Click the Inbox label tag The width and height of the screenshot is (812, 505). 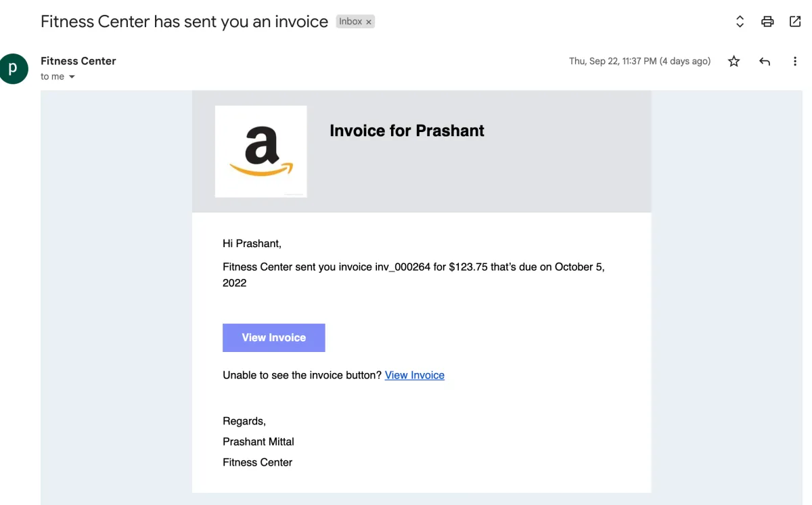351,22
